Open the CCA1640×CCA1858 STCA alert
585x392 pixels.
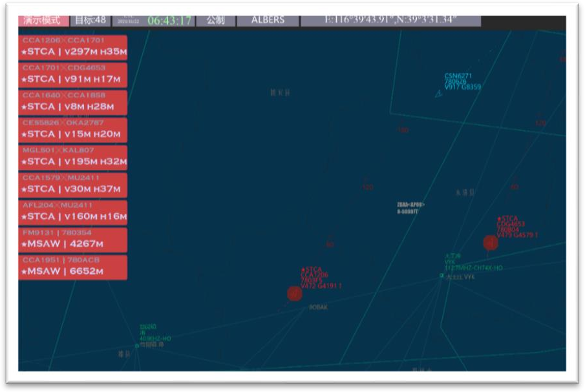click(73, 103)
